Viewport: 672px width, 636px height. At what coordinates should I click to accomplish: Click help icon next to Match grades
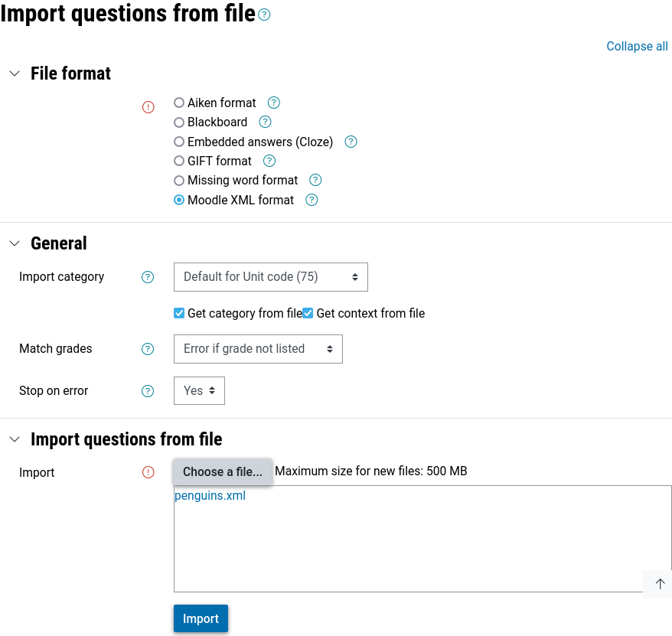point(148,349)
